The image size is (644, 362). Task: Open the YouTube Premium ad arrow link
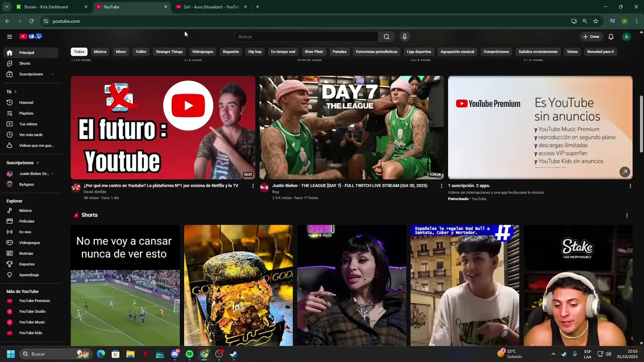click(624, 172)
